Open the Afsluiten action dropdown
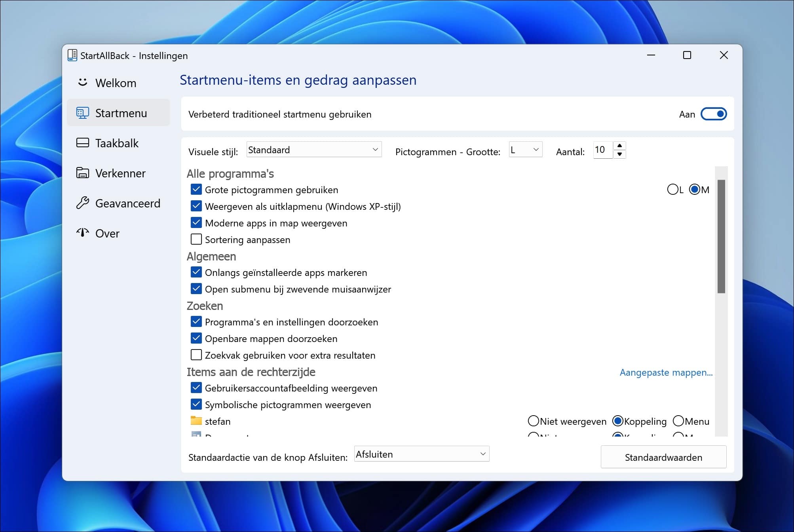Screen dimensions: 794x532 point(421,454)
